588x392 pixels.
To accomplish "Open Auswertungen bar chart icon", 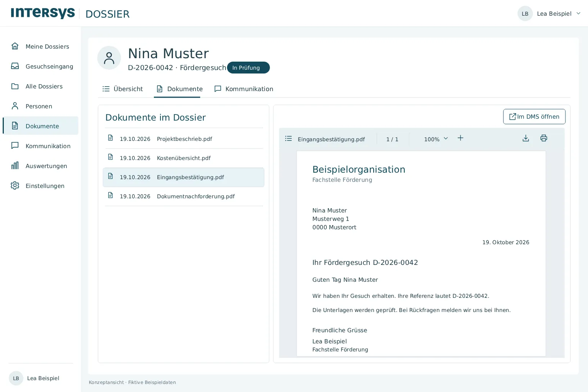I will 15,166.
